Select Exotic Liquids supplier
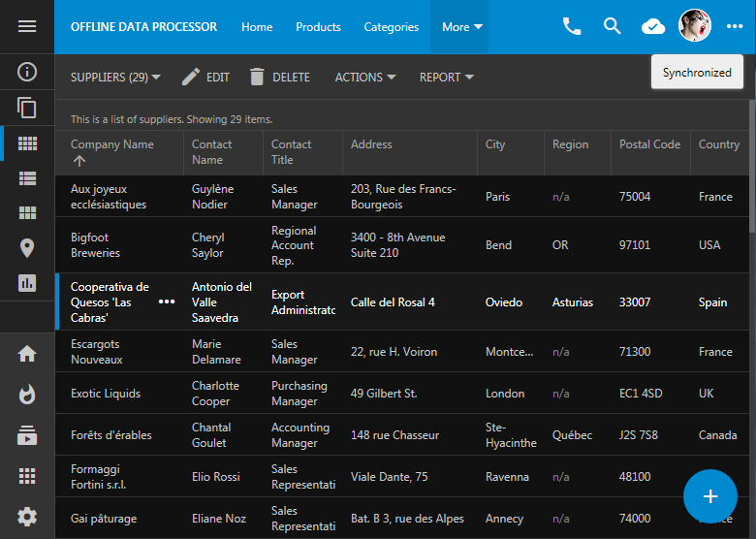Screen dimensions: 756x539 (x=402, y=393)
